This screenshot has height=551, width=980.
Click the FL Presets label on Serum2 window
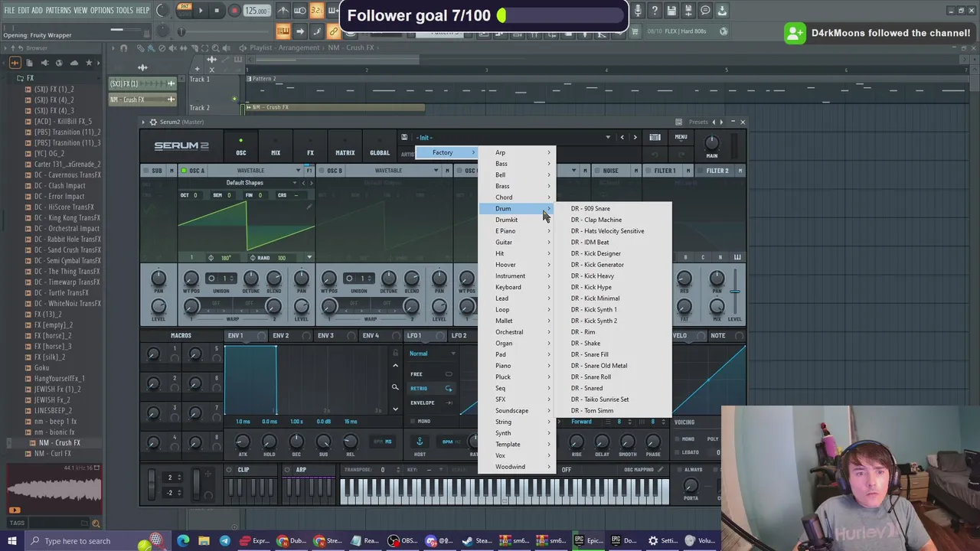pos(698,122)
